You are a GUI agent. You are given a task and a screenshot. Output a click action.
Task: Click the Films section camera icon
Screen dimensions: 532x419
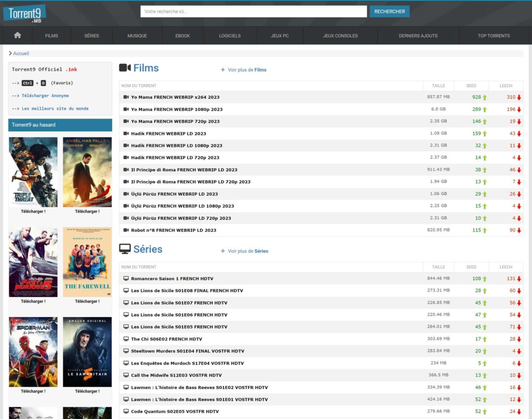tap(125, 68)
